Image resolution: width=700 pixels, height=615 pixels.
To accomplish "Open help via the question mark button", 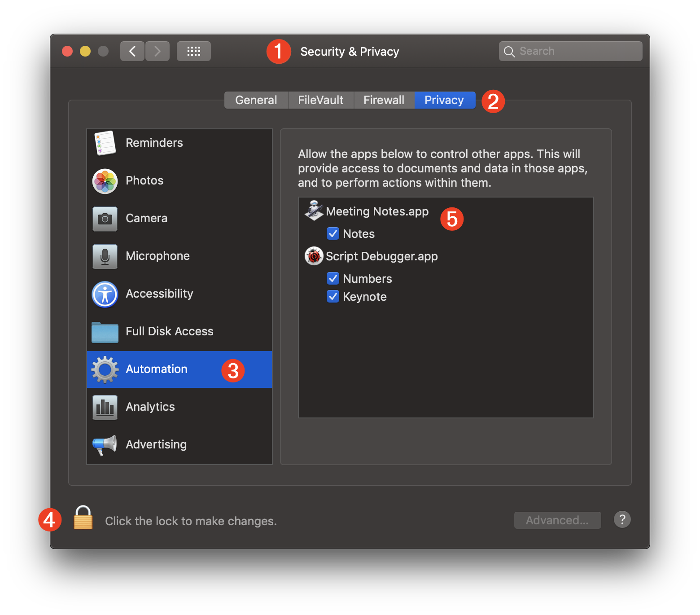I will point(622,519).
